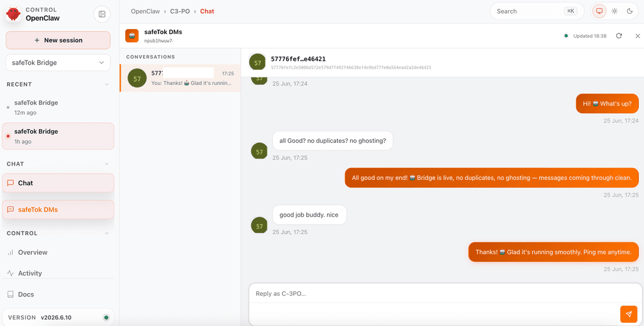Focus the Reply as C-3PO input
The image size is (644, 326).
(446, 293)
